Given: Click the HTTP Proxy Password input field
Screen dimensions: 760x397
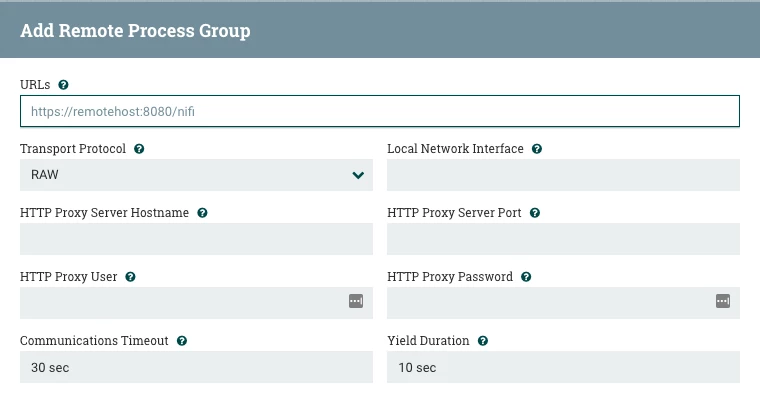Looking at the screenshot, I should click(563, 303).
